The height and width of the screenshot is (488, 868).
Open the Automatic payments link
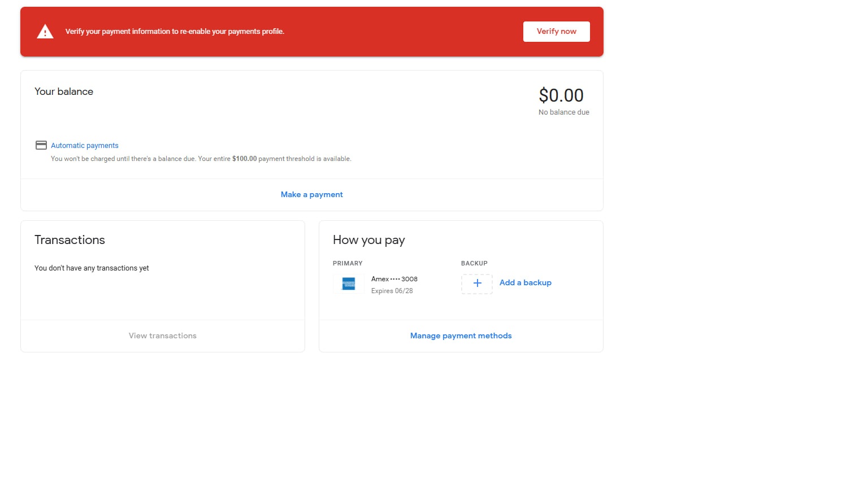pos(85,146)
